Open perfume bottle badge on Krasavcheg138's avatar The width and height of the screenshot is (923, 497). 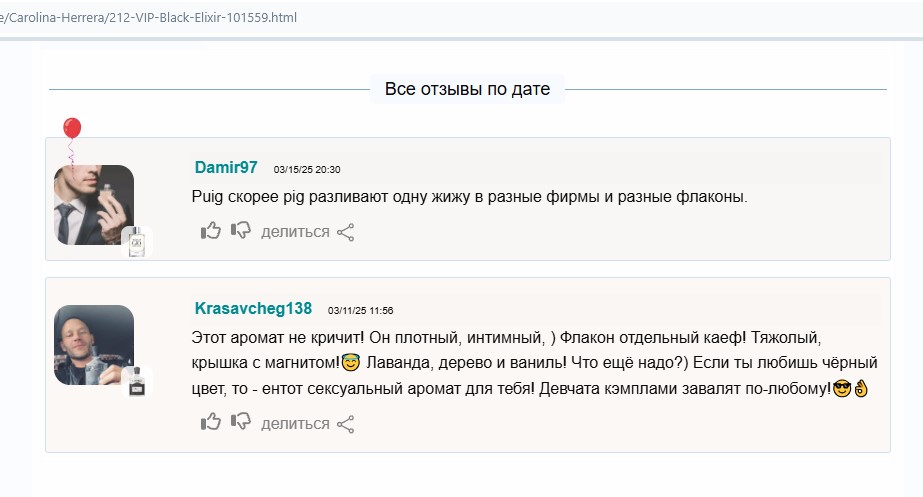[x=137, y=381]
